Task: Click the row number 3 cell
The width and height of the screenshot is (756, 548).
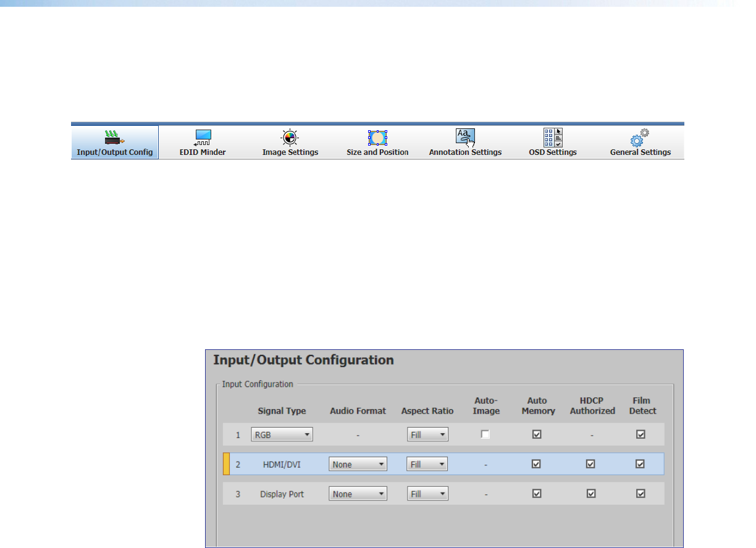Action: [x=238, y=494]
